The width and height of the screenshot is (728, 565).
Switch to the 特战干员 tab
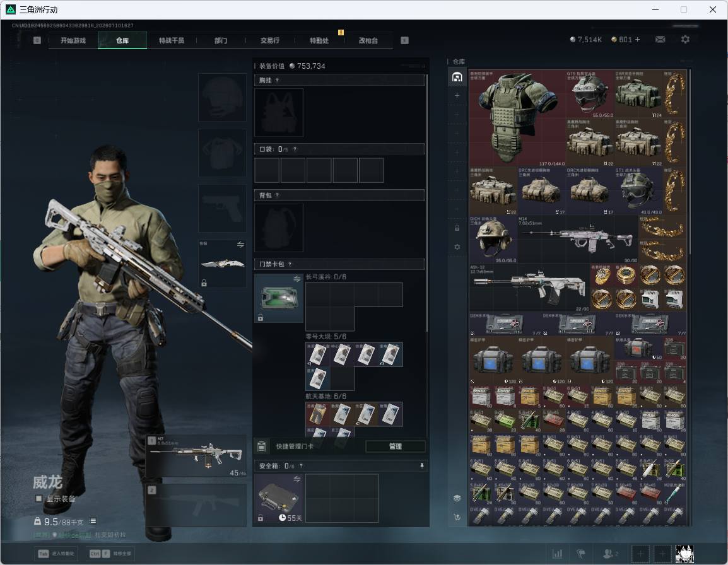coord(172,40)
